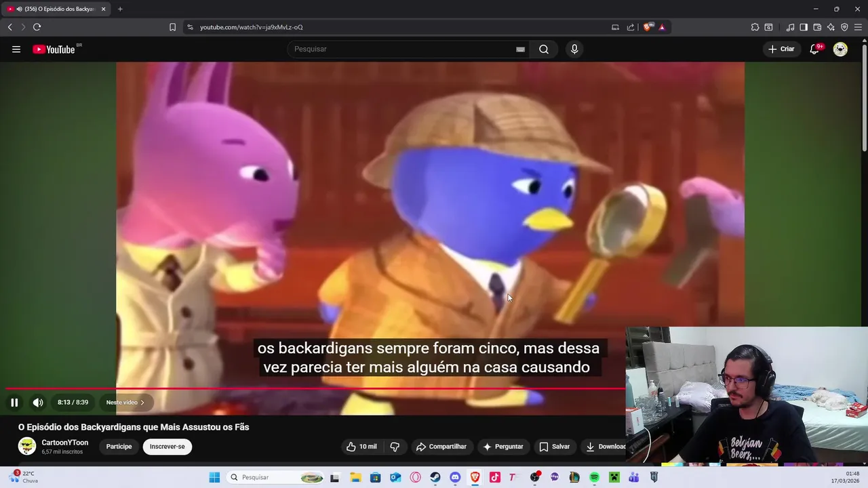Open Opera GX from the taskbar
This screenshot has height=488, width=868.
pyautogui.click(x=415, y=477)
